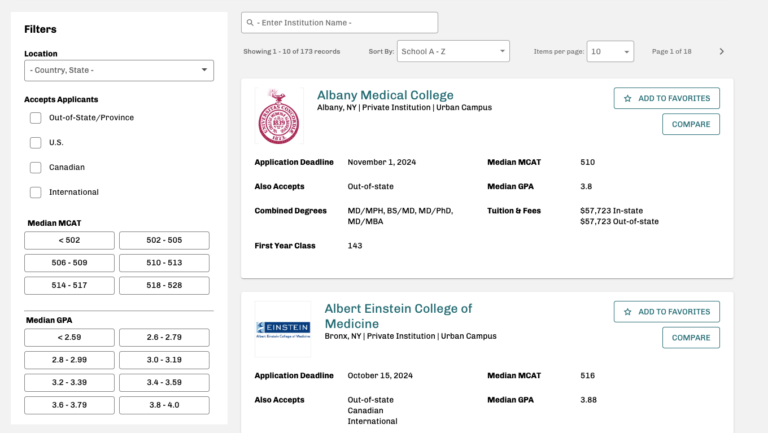Toggle the International applicants checkbox
The image size is (768, 433).
pyautogui.click(x=35, y=192)
